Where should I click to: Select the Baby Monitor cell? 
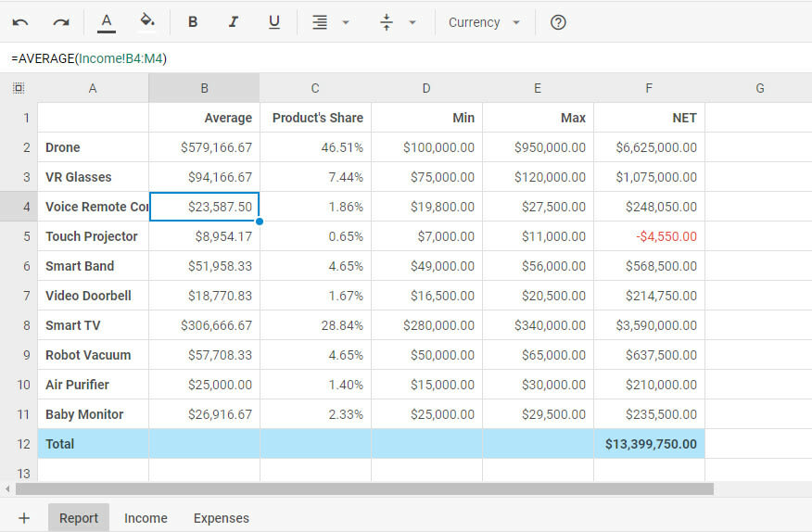point(94,414)
